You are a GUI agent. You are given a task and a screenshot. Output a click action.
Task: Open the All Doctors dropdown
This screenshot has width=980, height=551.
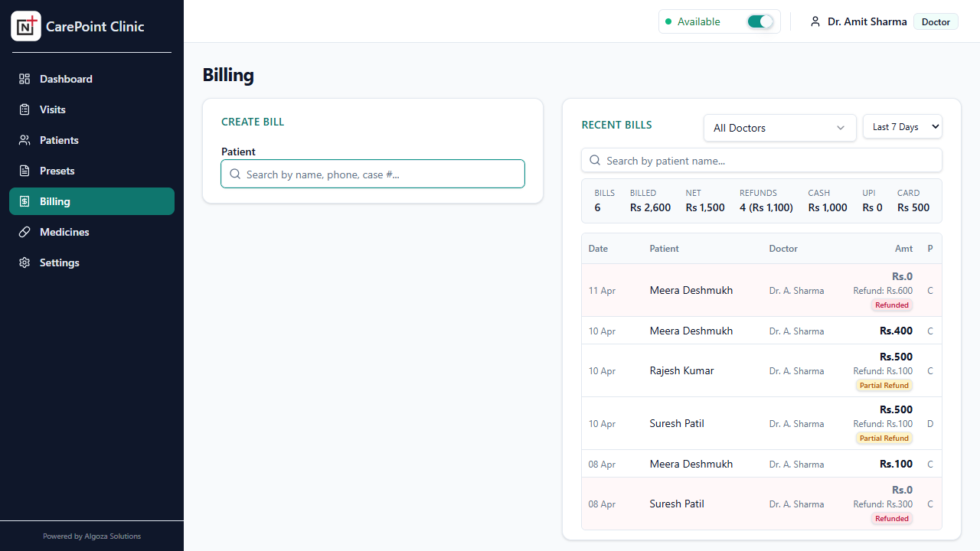point(779,128)
